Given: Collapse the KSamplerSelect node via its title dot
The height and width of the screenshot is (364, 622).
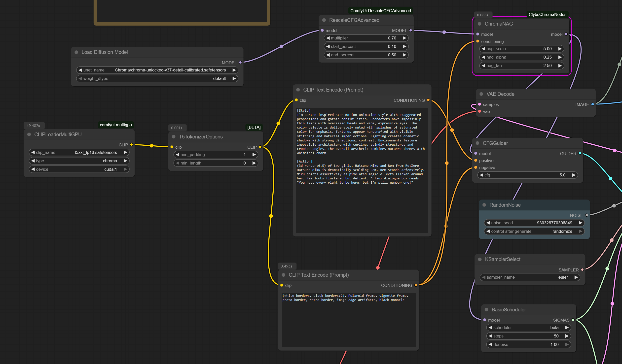Looking at the screenshot, I should click(x=480, y=259).
